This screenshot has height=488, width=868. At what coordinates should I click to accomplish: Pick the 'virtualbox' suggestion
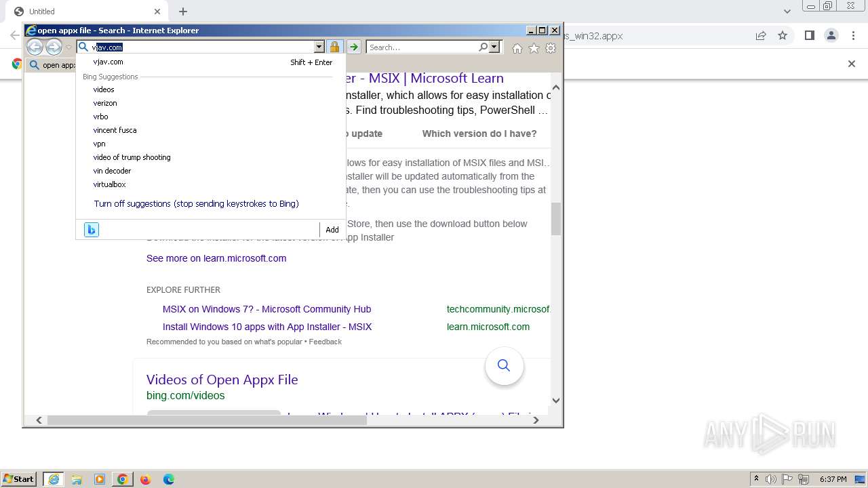(x=109, y=184)
